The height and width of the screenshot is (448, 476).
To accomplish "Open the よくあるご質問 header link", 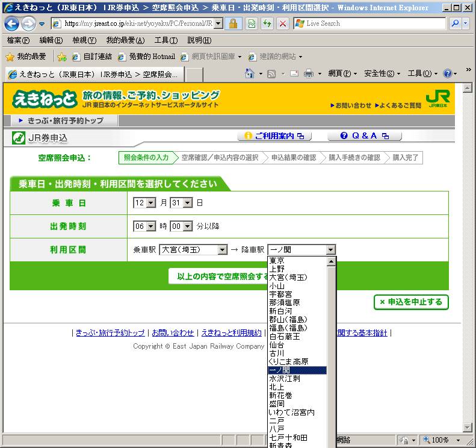I will tap(398, 105).
